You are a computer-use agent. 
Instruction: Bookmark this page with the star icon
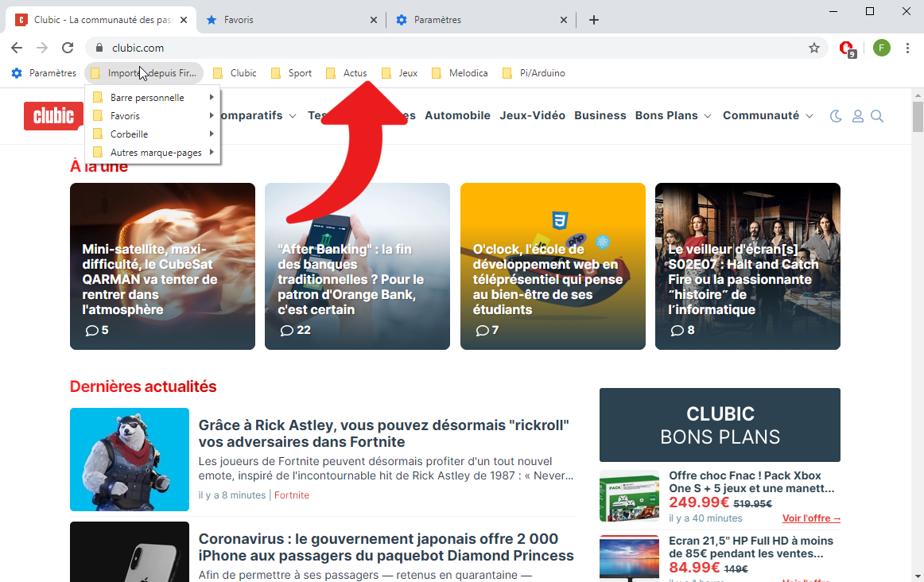click(813, 48)
